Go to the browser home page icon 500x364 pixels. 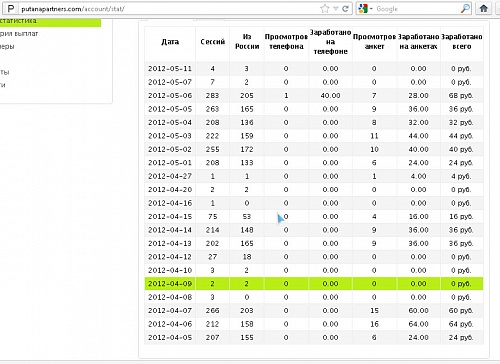tap(484, 9)
